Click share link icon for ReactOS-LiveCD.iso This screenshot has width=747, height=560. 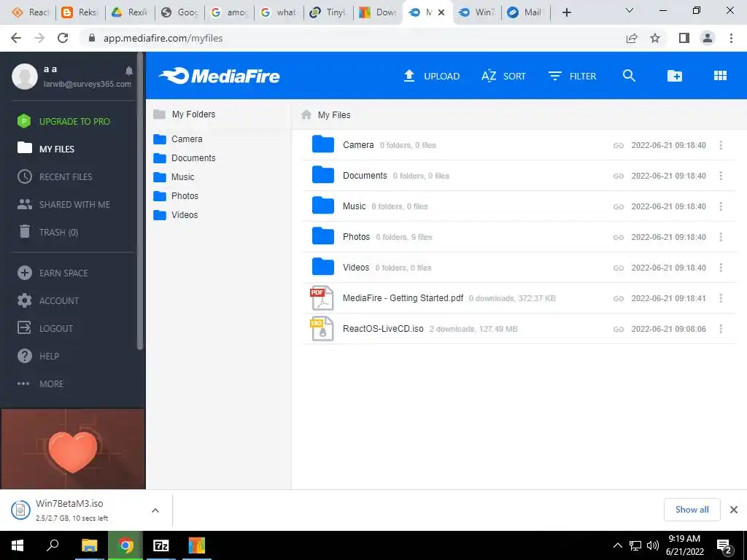[x=619, y=329]
